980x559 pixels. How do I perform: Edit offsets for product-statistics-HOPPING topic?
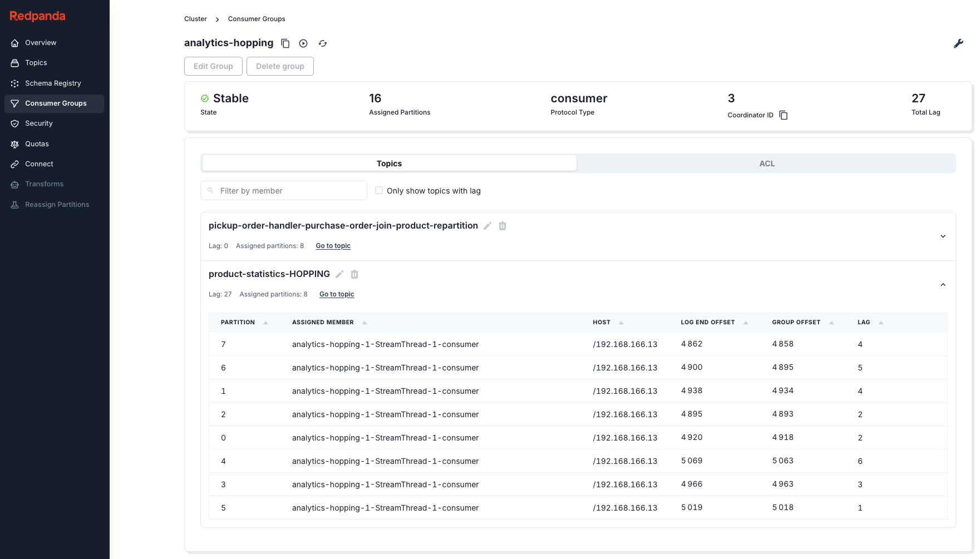[x=339, y=274]
